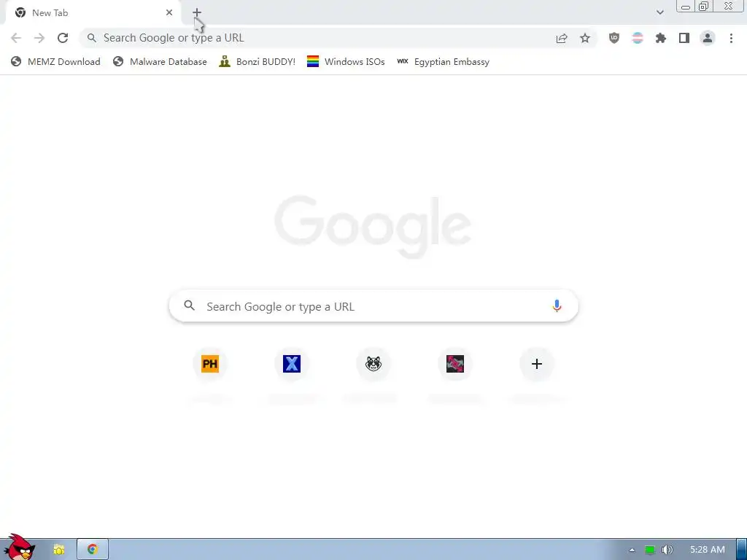Open the red and black shortcut tile
This screenshot has width=747, height=560.
point(455,364)
